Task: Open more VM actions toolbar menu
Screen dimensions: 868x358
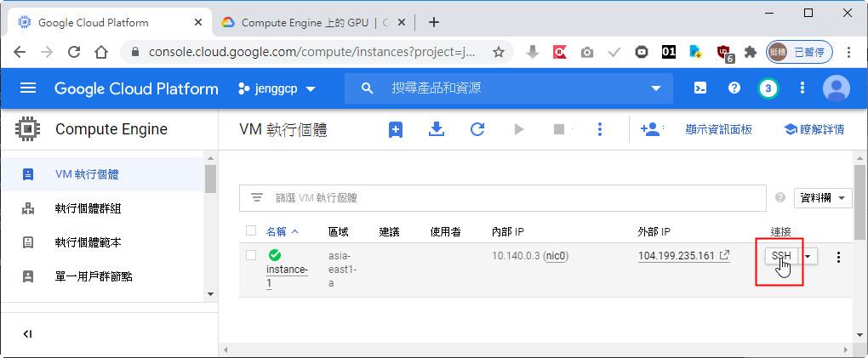Action: (600, 129)
